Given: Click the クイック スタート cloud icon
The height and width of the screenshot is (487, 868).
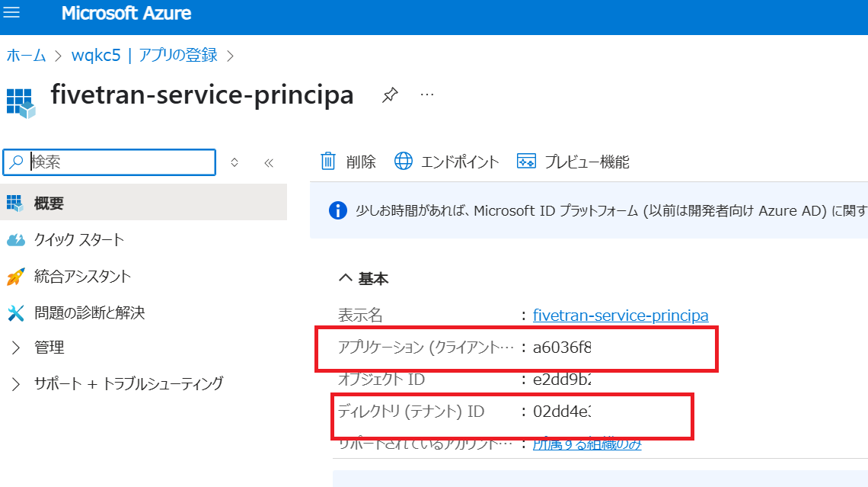Looking at the screenshot, I should 15,240.
